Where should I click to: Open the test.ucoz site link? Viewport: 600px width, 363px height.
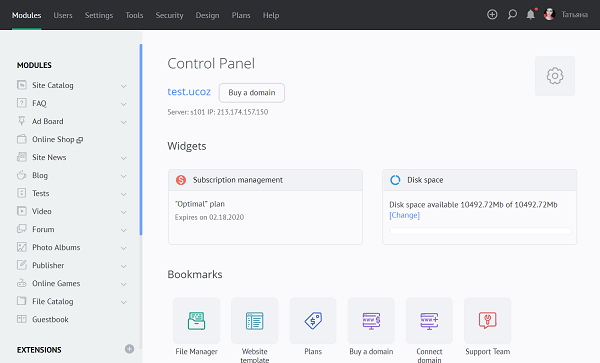pyautogui.click(x=189, y=92)
